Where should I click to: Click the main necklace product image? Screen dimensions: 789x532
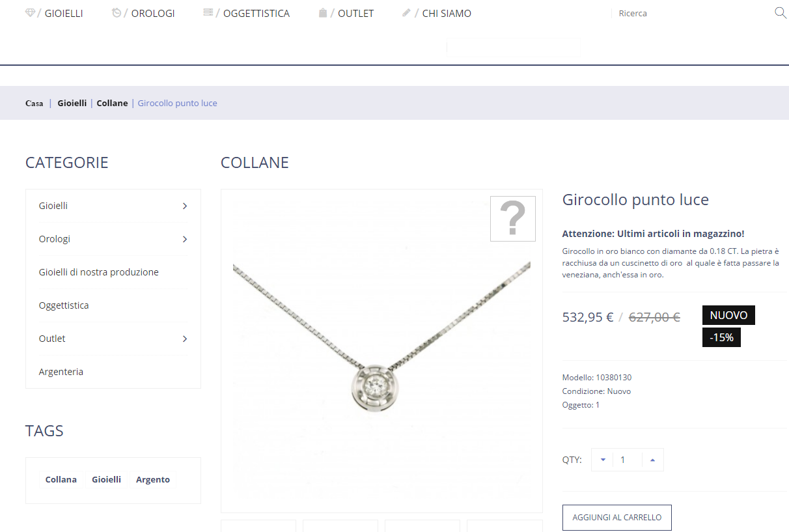click(381, 351)
